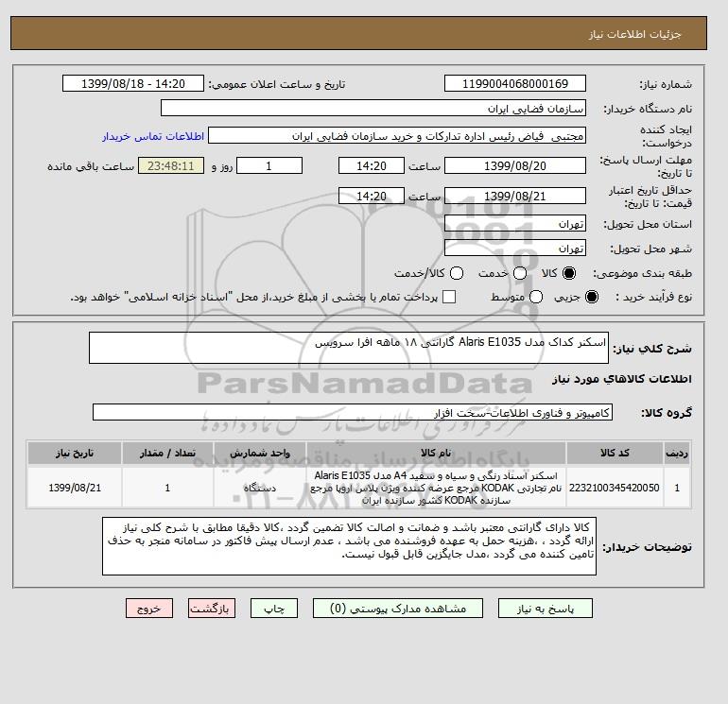Click the goods group field کامپیوتر و فناوری اطلاعات

pyautogui.click(x=353, y=412)
